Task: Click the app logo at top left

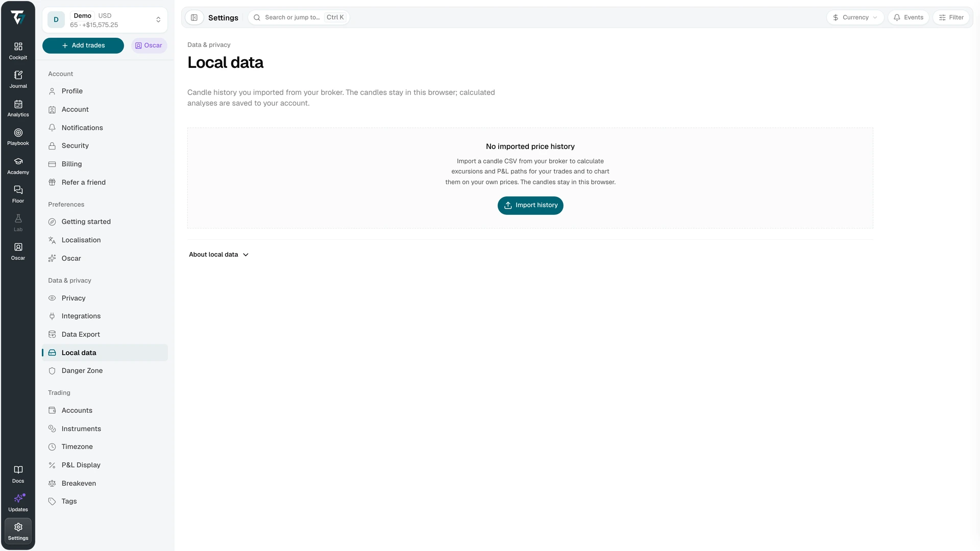Action: pos(18,17)
